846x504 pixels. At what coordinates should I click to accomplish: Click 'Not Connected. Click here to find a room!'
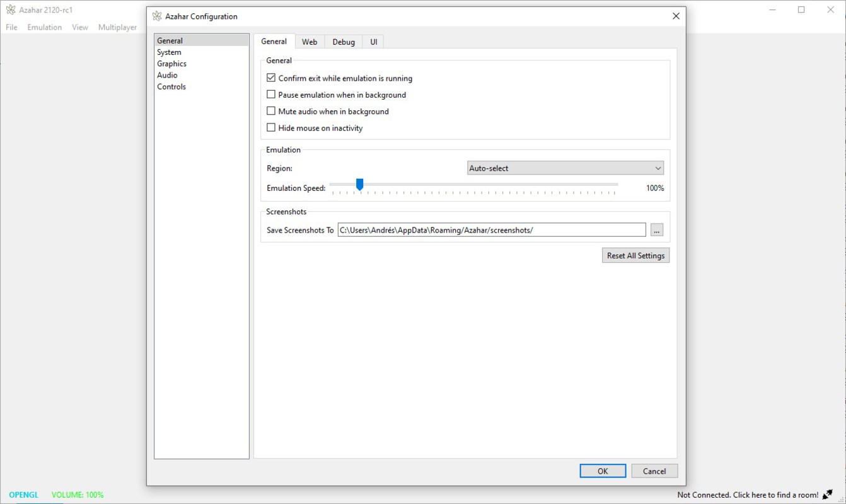(748, 495)
